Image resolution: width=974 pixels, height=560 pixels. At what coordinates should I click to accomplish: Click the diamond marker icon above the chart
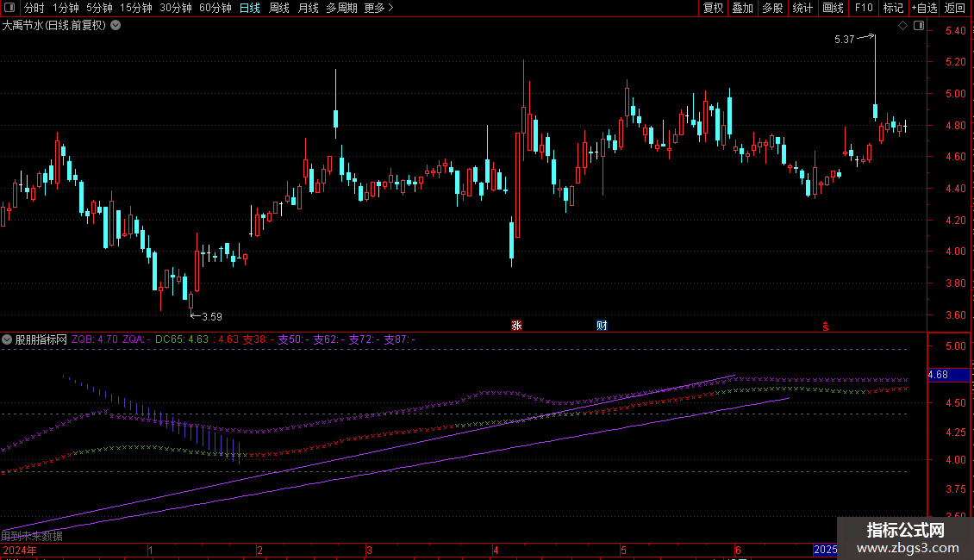(903, 26)
